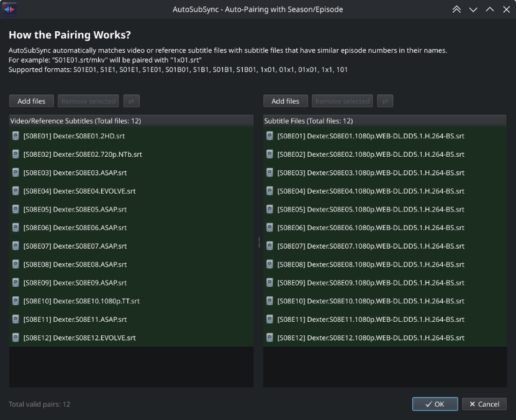
Task: Select [S08E04] Dexter.S08E04.EVOLVE.srt row
Action: (x=131, y=191)
